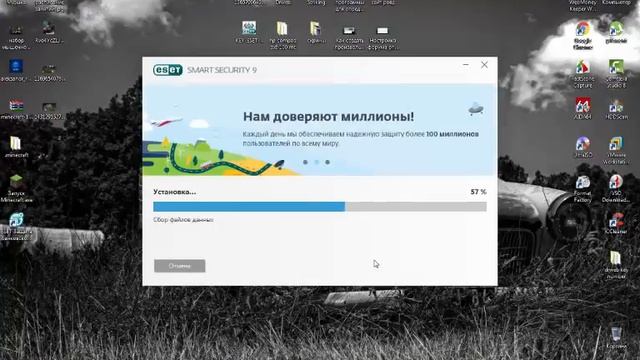Viewport: 640px width, 360px height.
Task: Close the ESET Smart Security installer window
Action: [x=484, y=65]
